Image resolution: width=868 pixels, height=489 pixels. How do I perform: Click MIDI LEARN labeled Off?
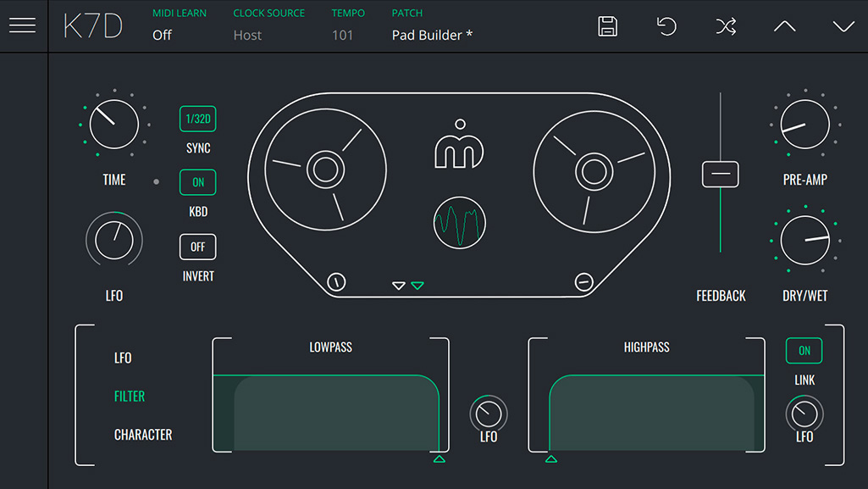click(163, 35)
